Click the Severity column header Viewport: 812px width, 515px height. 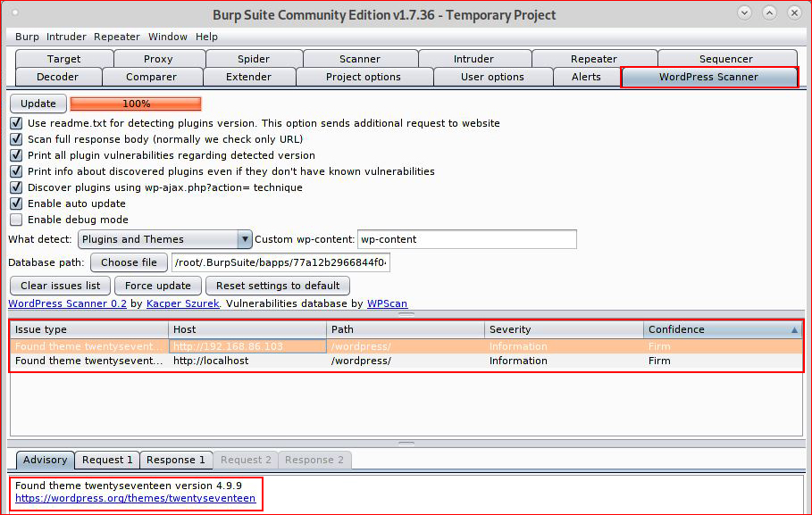pyautogui.click(x=564, y=329)
